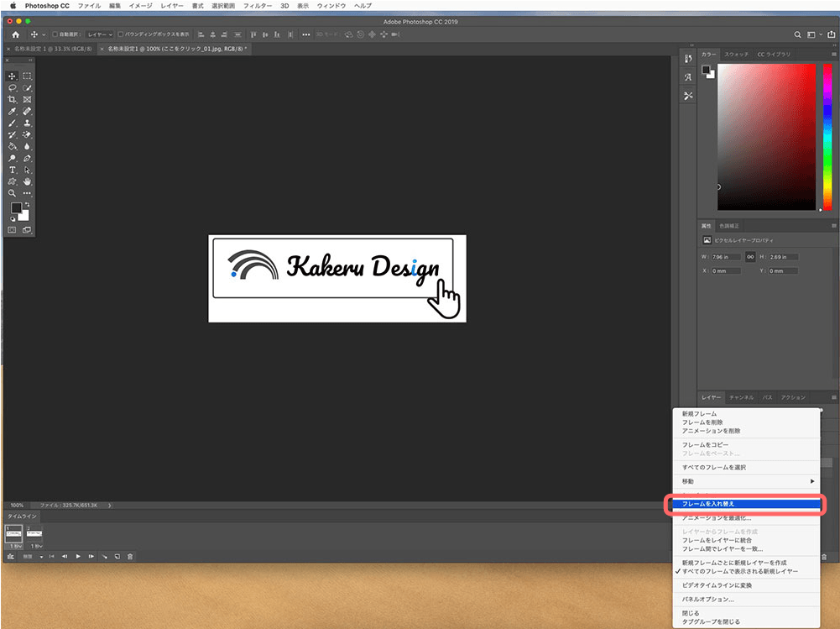Image resolution: width=840 pixels, height=629 pixels.
Task: Choose 新規フレーム from the menu
Action: point(746,414)
